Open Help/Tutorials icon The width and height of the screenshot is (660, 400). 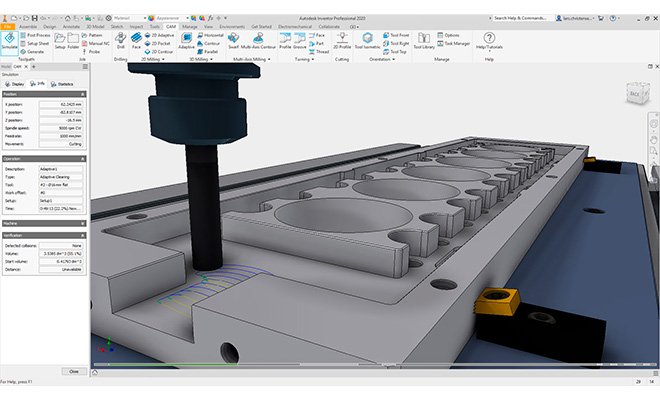pyautogui.click(x=490, y=39)
